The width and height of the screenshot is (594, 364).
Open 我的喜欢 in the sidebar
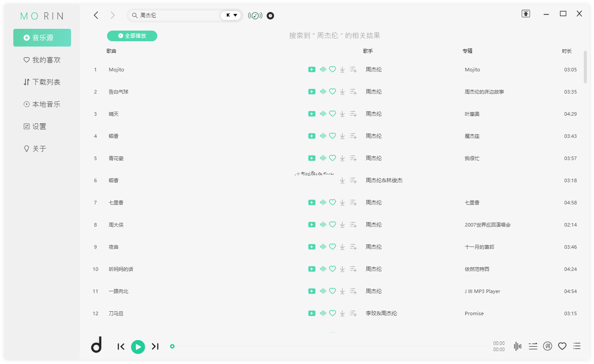42,60
